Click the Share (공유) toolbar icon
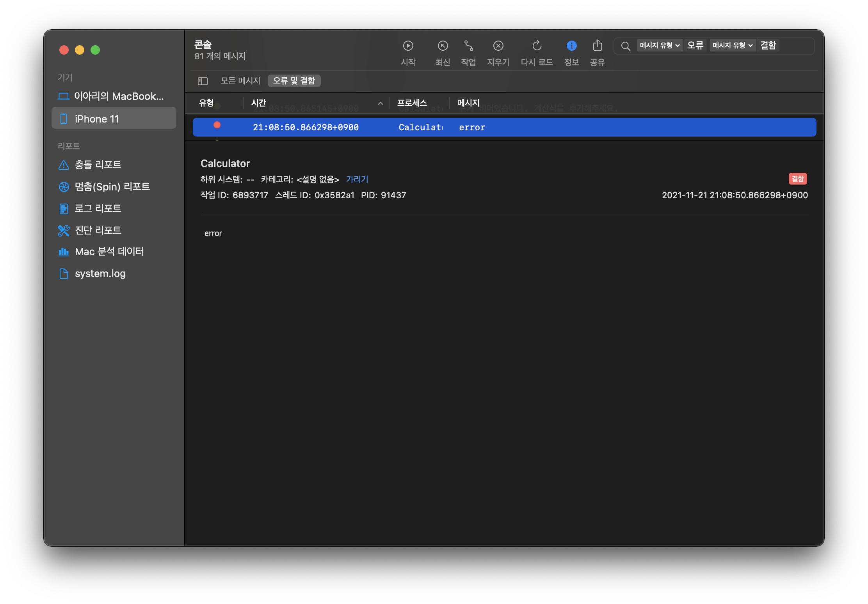 (597, 46)
